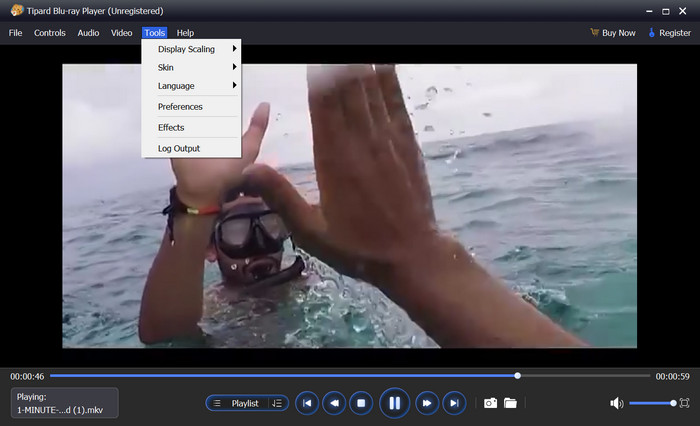Skip to the next track
The height and width of the screenshot is (426, 700).
[454, 403]
